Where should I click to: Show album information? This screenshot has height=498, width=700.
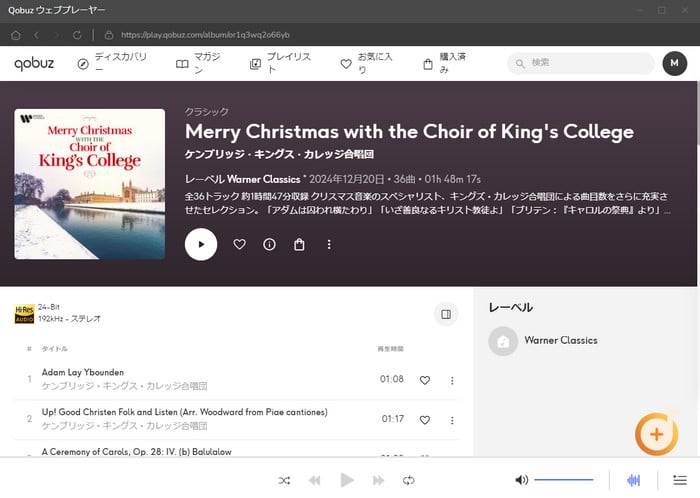[269, 244]
